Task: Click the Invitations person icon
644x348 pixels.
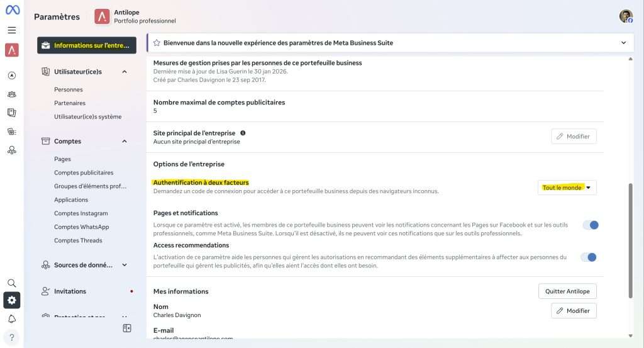Action: tap(45, 291)
